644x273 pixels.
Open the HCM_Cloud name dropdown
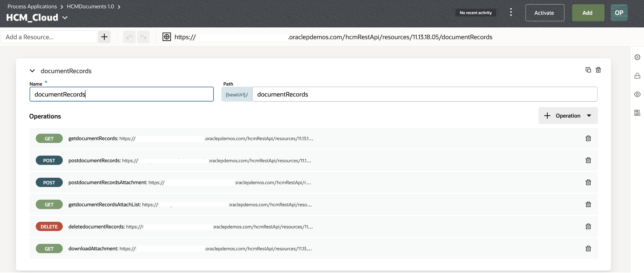(x=65, y=18)
